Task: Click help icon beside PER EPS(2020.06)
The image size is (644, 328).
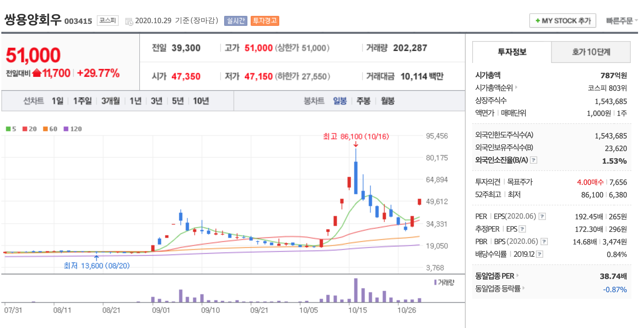Action: click(542, 216)
